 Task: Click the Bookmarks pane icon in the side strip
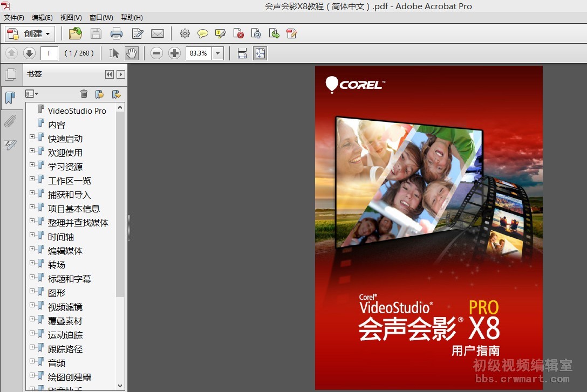(10, 98)
